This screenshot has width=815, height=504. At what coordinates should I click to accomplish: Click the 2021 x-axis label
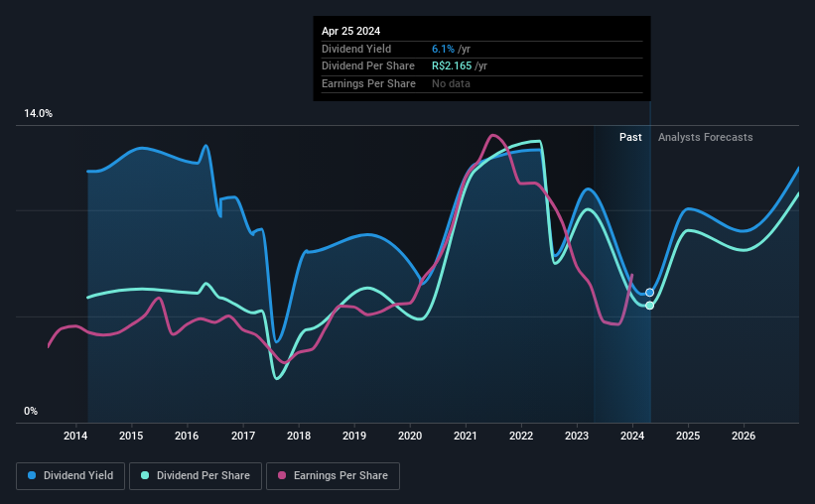[466, 436]
